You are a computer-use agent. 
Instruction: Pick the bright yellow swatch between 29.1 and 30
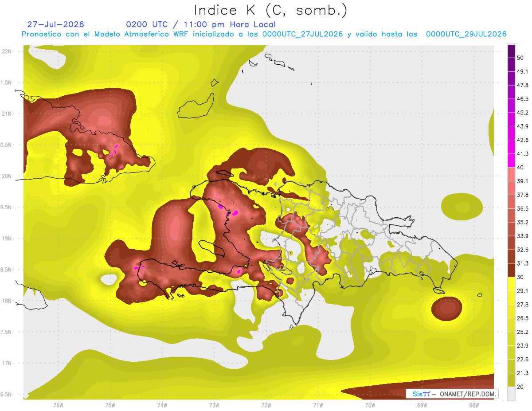pyautogui.click(x=511, y=284)
